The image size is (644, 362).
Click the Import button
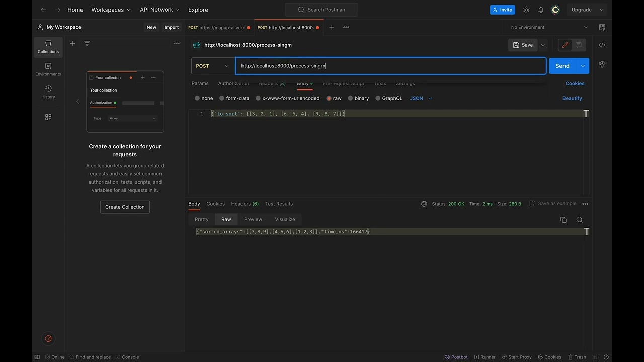(x=172, y=27)
